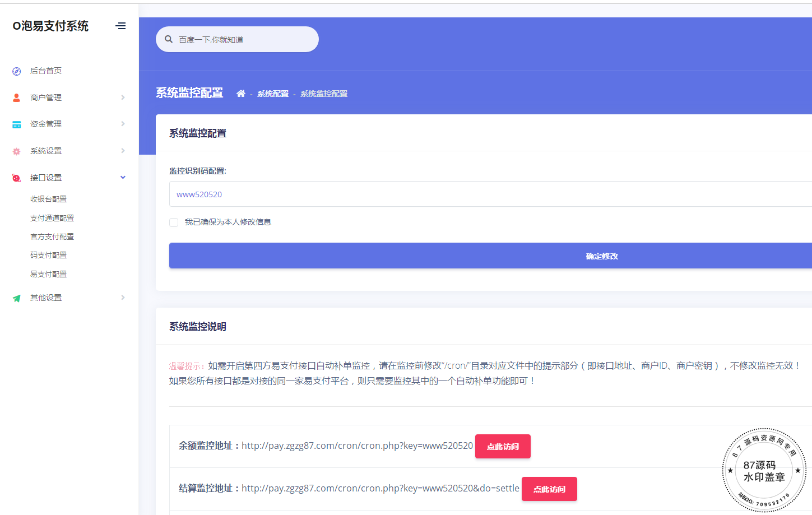
Task: Expand the 商户管理 menu chevron
Action: pos(123,98)
